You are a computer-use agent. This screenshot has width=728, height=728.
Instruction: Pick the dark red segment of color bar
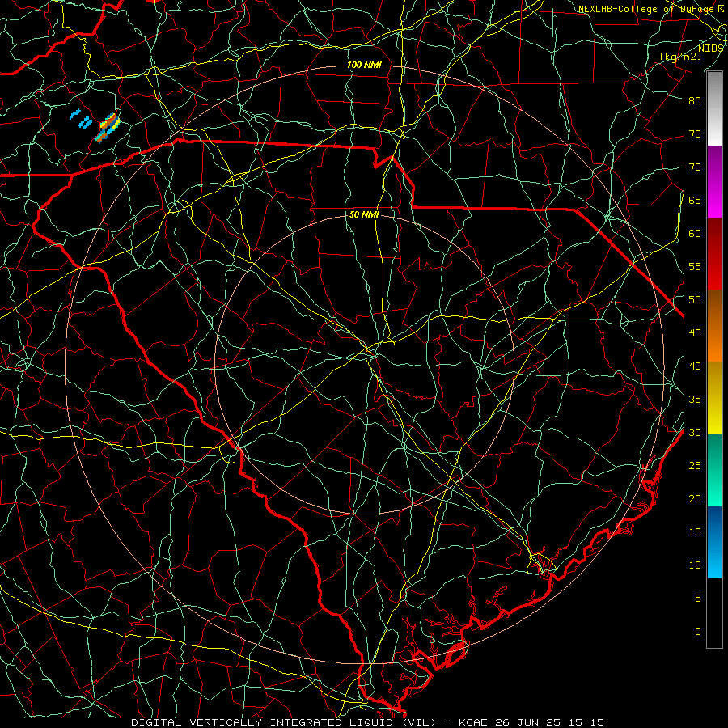coord(714,254)
